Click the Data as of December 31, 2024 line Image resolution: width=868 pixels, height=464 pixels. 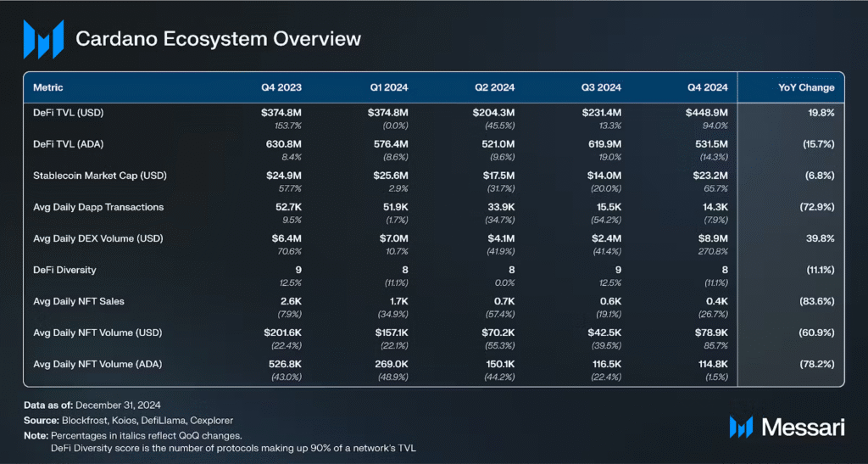[x=92, y=405]
